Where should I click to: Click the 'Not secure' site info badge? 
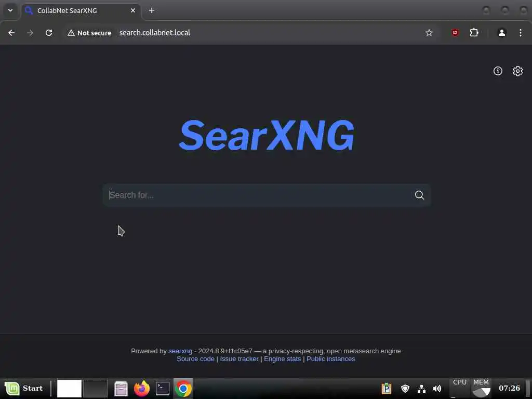(x=89, y=33)
